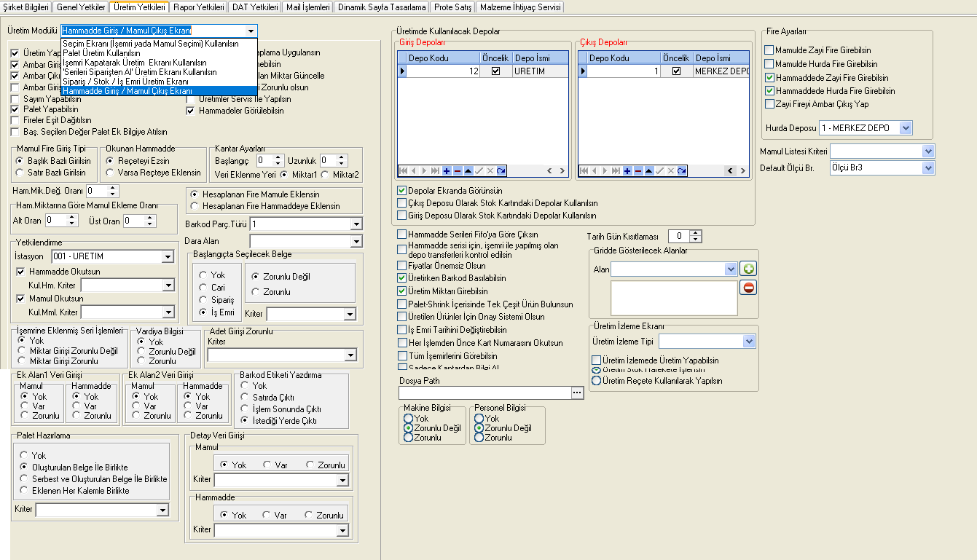
Task: Insert new record in Çıkış Depoları navigator
Action: point(627,170)
